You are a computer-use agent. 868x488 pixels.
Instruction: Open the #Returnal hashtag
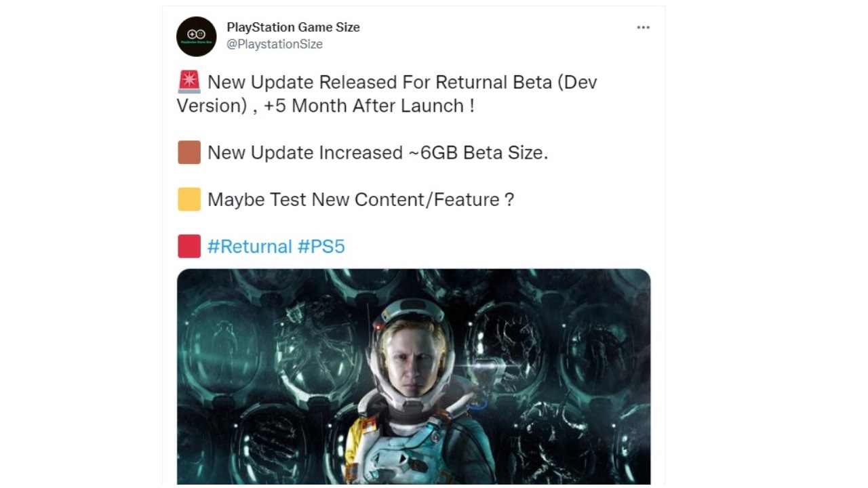(250, 246)
